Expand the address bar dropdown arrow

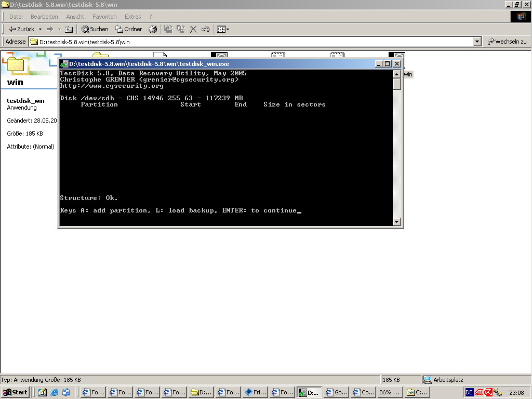coord(477,42)
